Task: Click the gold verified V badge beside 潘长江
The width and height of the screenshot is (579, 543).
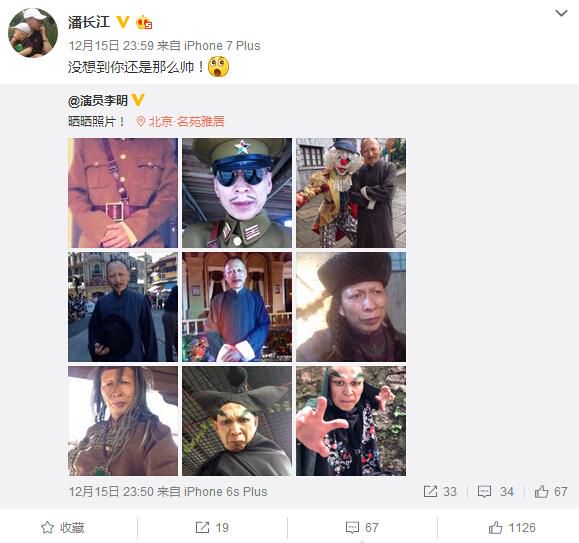Action: [x=123, y=22]
